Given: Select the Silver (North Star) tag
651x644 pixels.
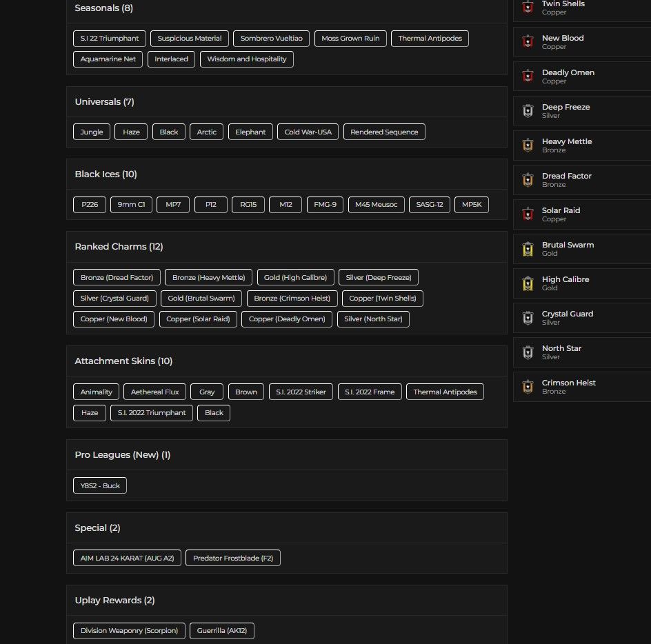Looking at the screenshot, I should pos(373,319).
